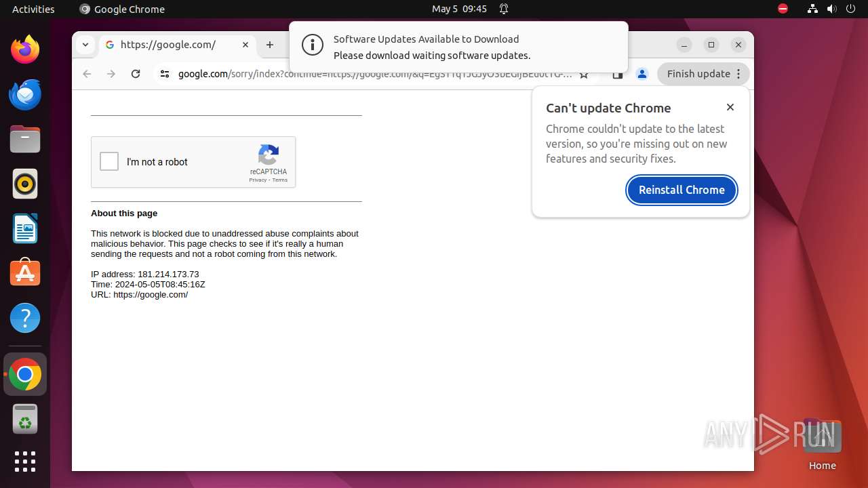This screenshot has height=488, width=868.
Task: Launch LibreOffice Writer from dock
Action: click(25, 228)
